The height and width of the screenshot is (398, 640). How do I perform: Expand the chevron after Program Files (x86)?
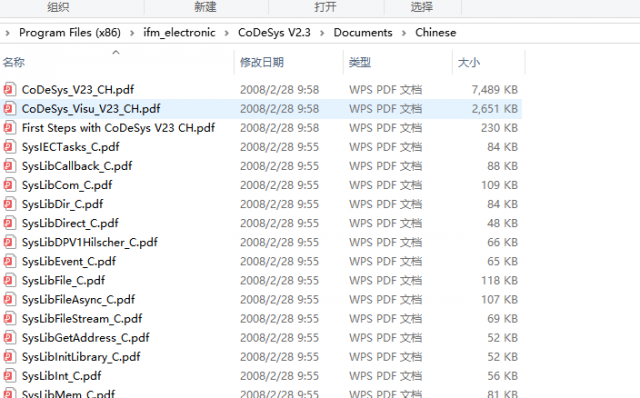click(132, 33)
